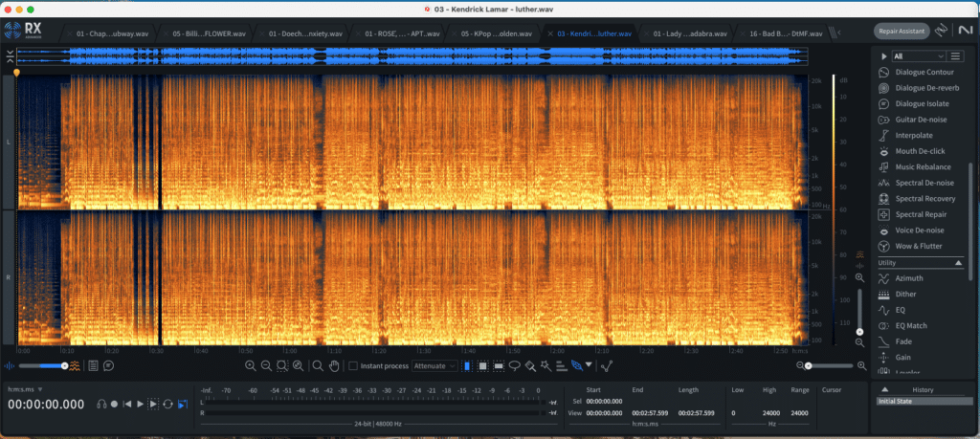Open the Dither utility
Screen dimensions: 980x439
tap(897, 295)
